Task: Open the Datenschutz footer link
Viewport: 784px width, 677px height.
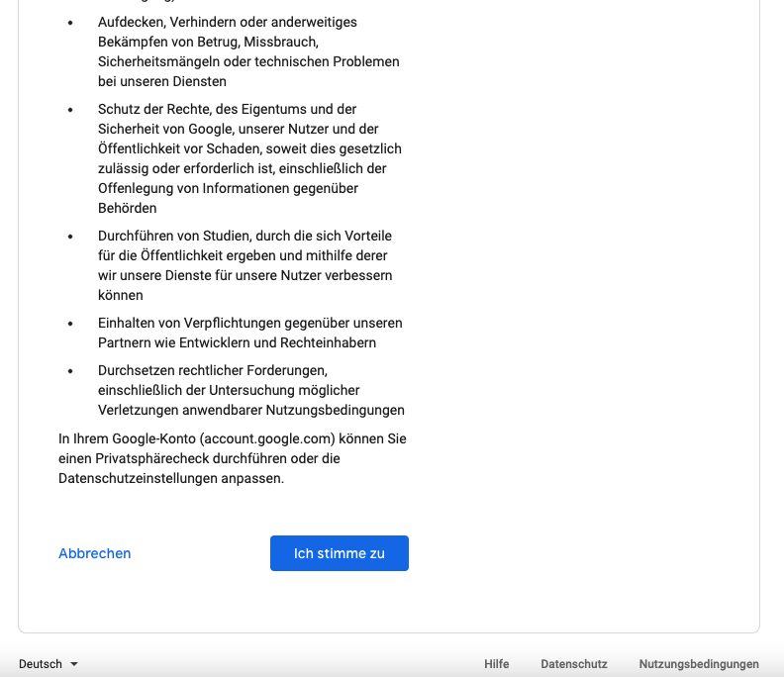Action: 574,664
